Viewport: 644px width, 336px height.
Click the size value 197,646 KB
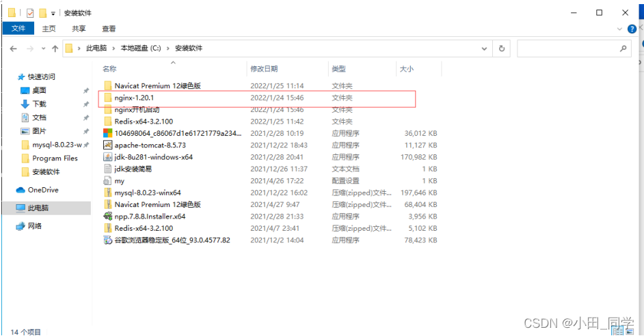click(419, 193)
